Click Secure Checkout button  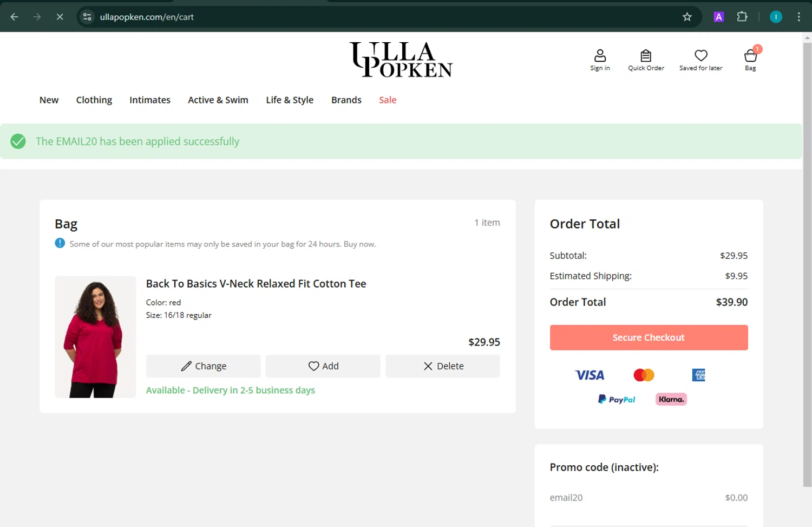649,337
